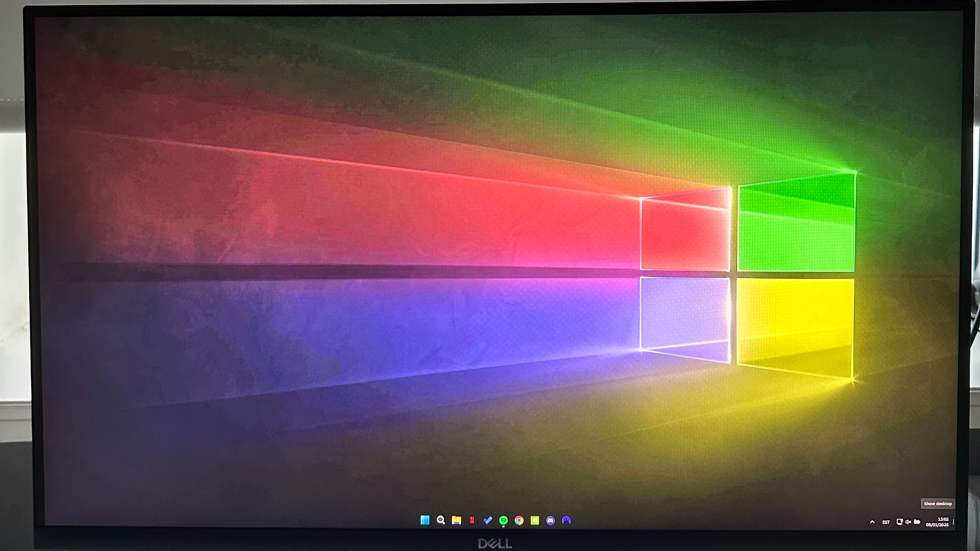Open the NordVPN taskbar icon
The image size is (980, 551).
pos(566,520)
